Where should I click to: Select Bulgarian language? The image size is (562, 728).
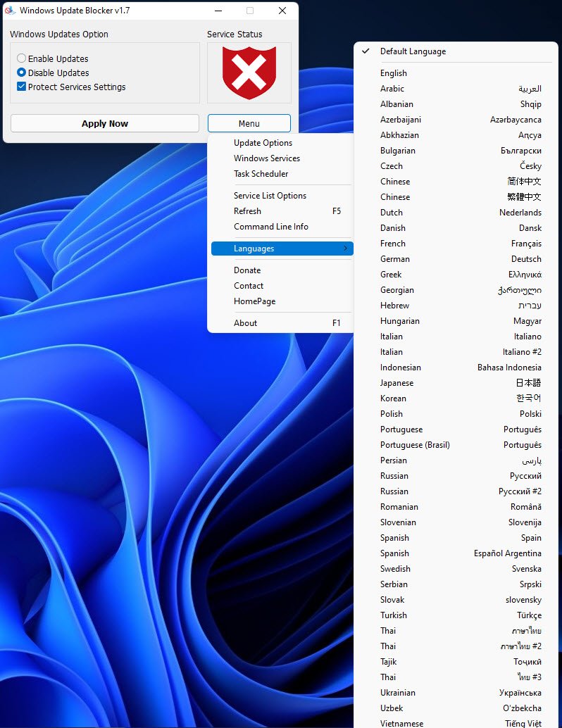(456, 151)
